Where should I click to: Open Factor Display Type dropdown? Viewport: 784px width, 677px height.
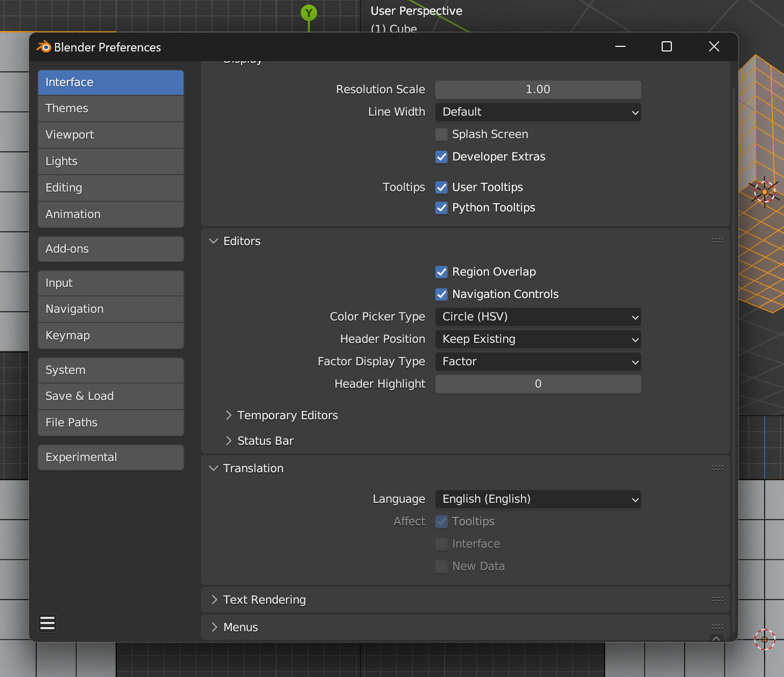(x=538, y=362)
